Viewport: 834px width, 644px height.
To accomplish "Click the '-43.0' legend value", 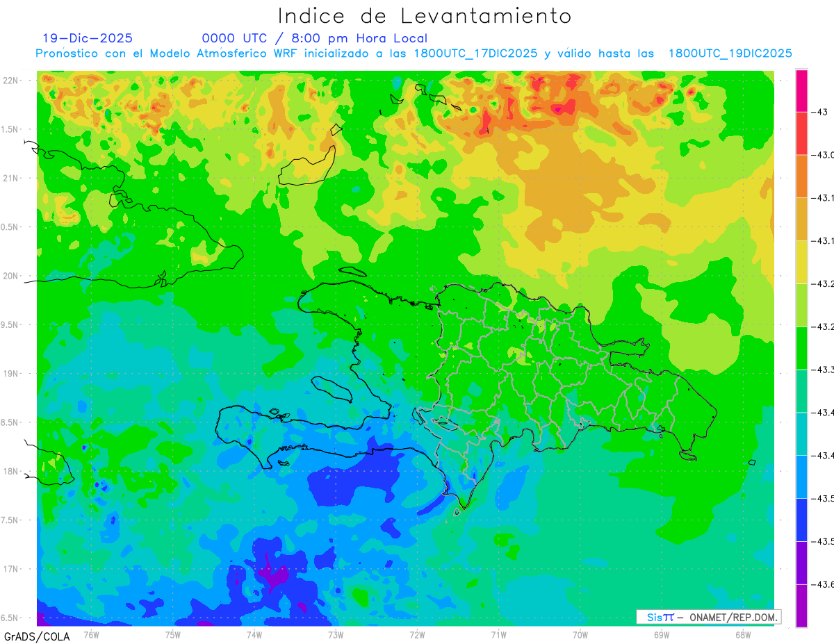I will (823, 154).
